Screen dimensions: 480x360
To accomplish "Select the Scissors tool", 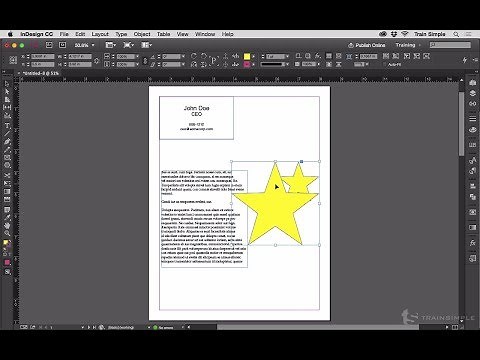I will click(x=7, y=176).
